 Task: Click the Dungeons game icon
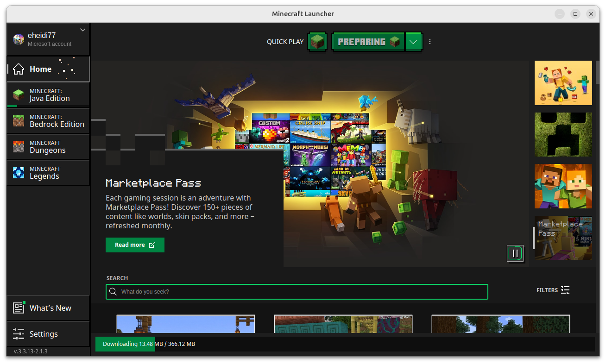[19, 147]
